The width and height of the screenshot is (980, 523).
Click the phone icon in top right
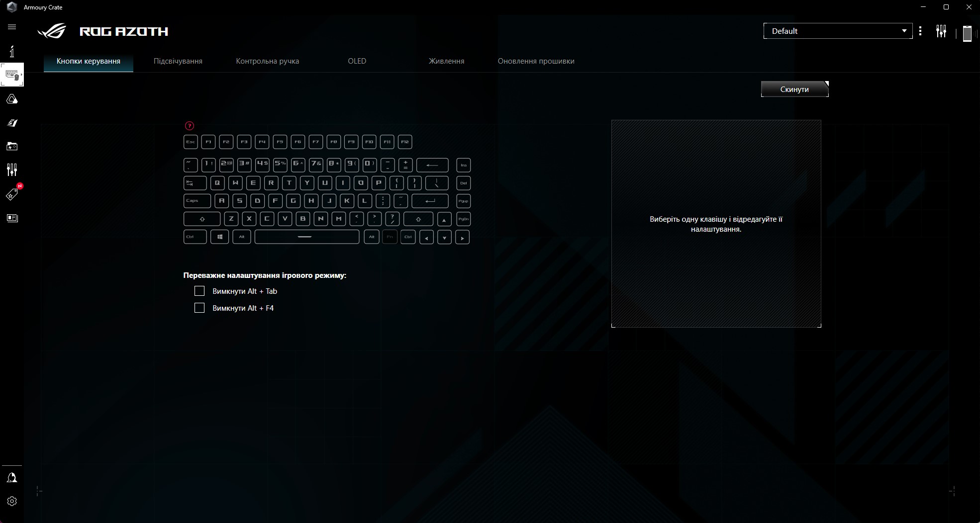click(x=967, y=33)
